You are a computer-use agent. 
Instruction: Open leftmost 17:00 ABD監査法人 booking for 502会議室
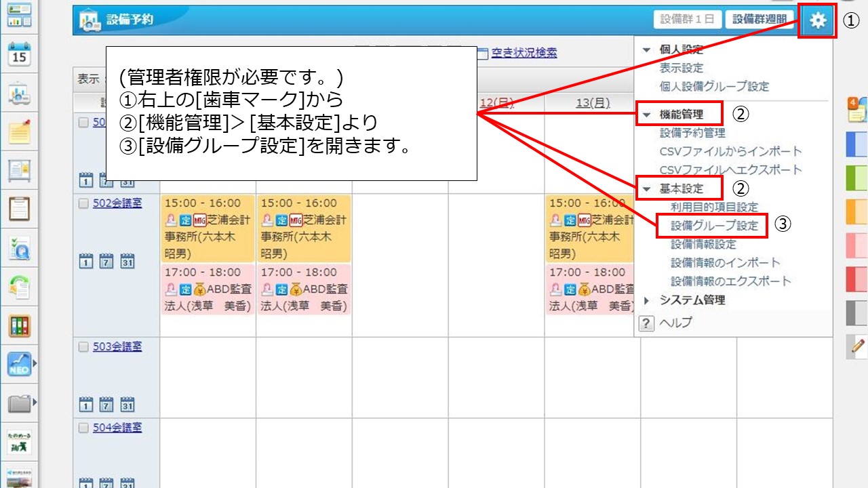(x=208, y=289)
